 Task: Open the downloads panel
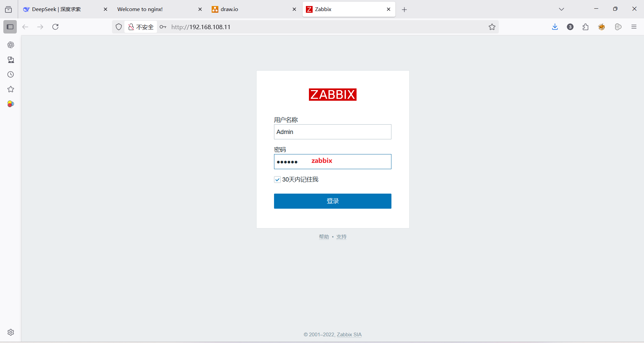click(x=555, y=27)
